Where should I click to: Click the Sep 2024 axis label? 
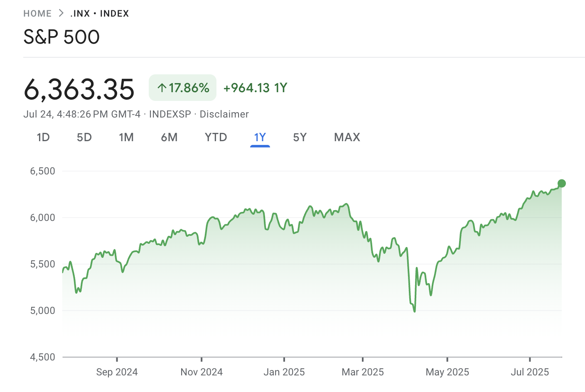pyautogui.click(x=117, y=372)
